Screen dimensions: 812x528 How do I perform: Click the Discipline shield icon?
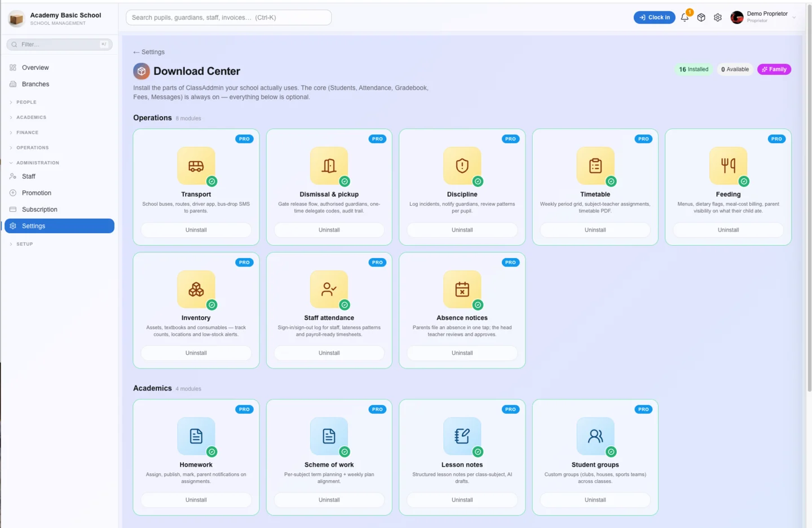462,166
